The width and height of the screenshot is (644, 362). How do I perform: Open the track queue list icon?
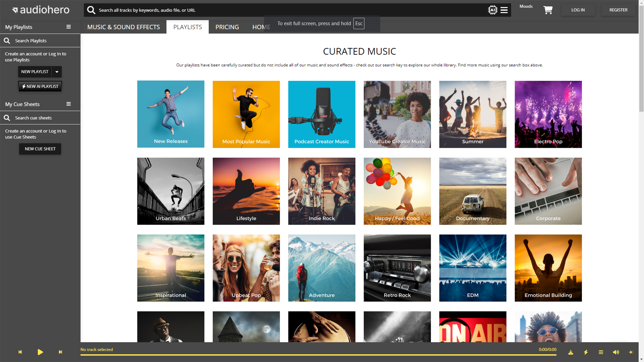(x=601, y=352)
